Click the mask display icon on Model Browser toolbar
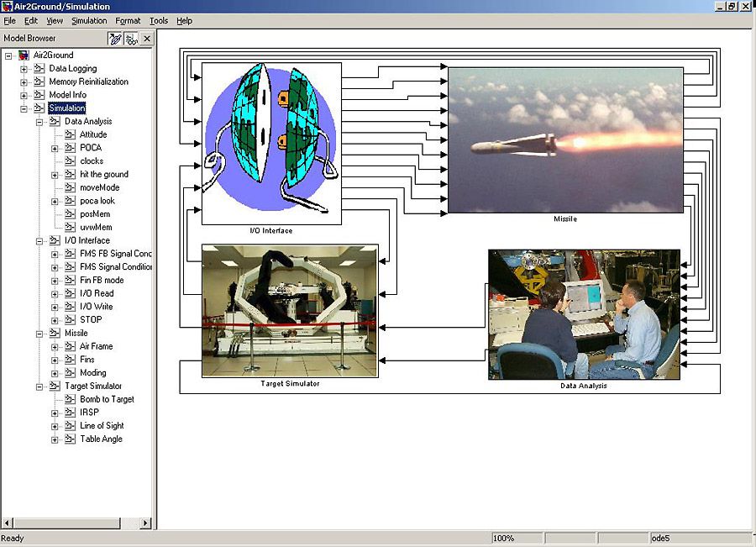Viewport: 756px width, 547px height. click(x=117, y=38)
